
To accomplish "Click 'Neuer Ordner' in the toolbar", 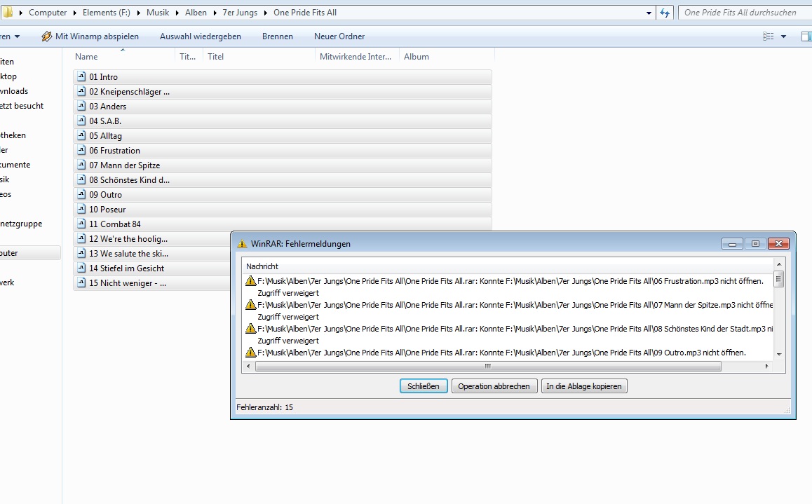I will click(x=339, y=36).
